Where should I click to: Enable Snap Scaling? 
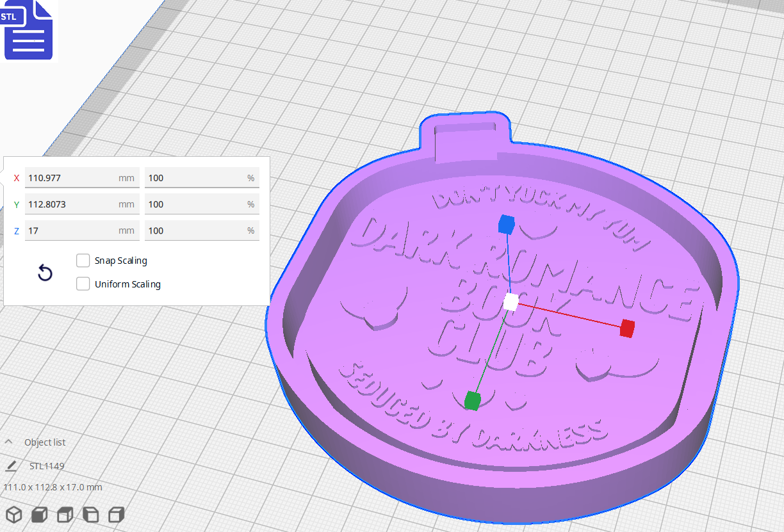pyautogui.click(x=83, y=260)
